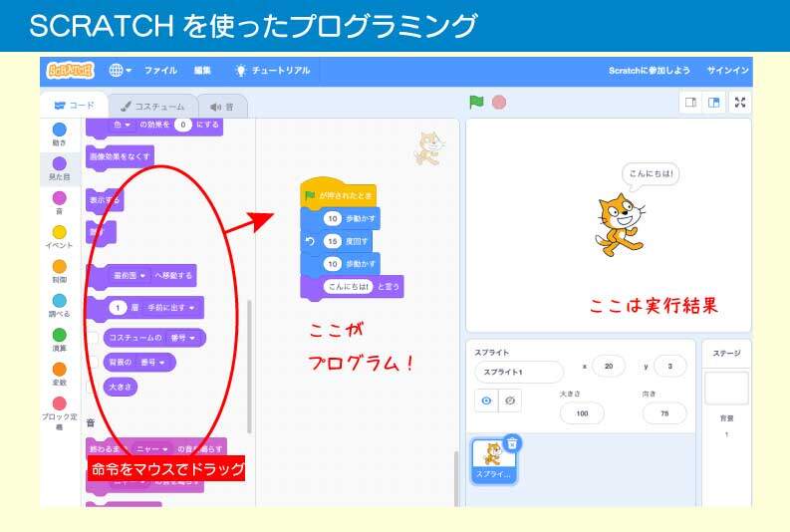Click the x position field 20
The image size is (790, 532).
tap(609, 367)
